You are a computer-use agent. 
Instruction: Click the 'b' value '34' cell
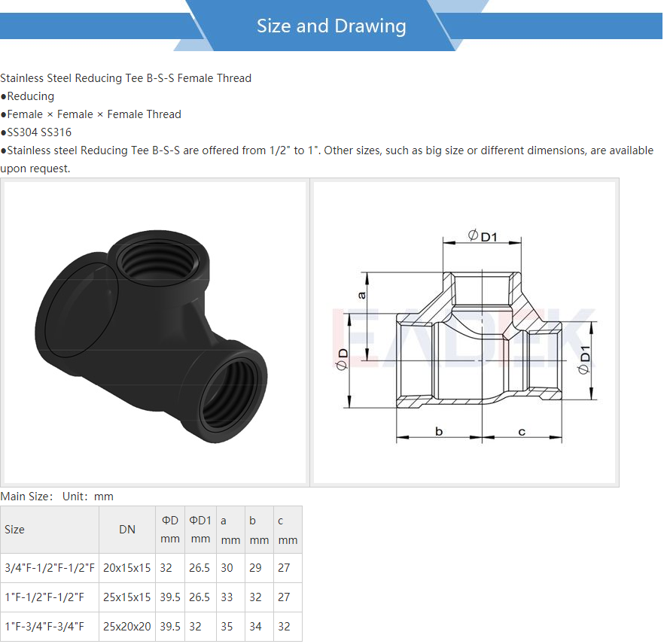pos(259,626)
